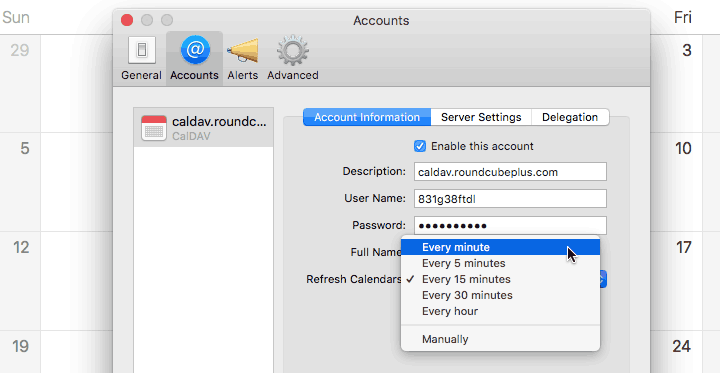The width and height of the screenshot is (720, 373).
Task: Toggle Enable this account checkbox
Action: (x=420, y=146)
